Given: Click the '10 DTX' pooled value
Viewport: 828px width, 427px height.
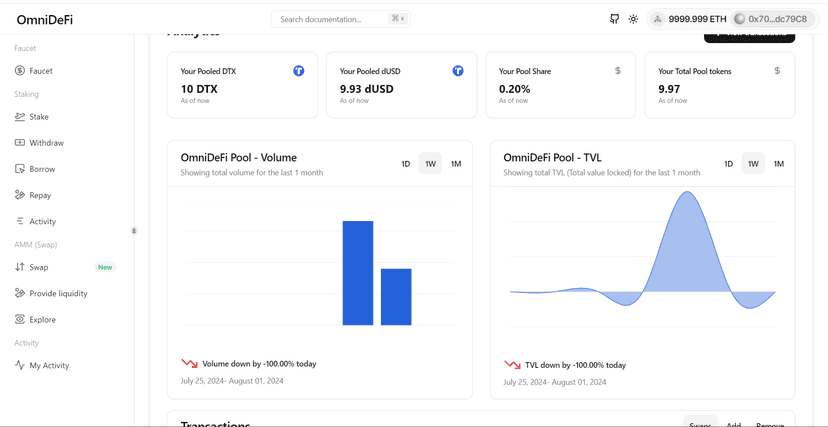Looking at the screenshot, I should coord(199,89).
